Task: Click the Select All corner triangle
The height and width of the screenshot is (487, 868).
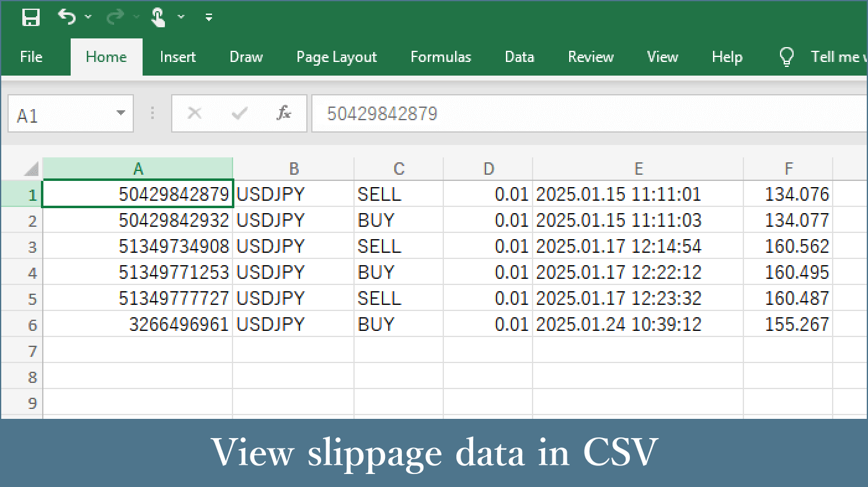Action: click(30, 169)
